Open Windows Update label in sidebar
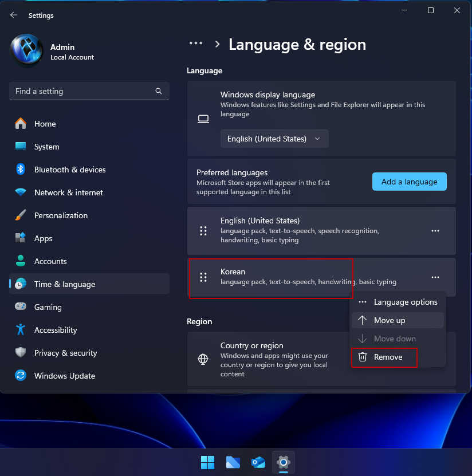The width and height of the screenshot is (472, 476). [x=65, y=376]
